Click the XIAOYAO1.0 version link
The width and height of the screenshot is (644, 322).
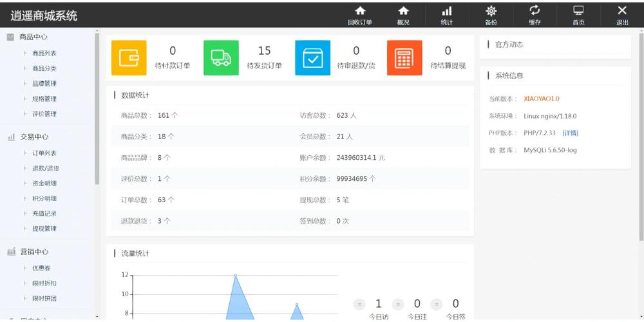[542, 99]
